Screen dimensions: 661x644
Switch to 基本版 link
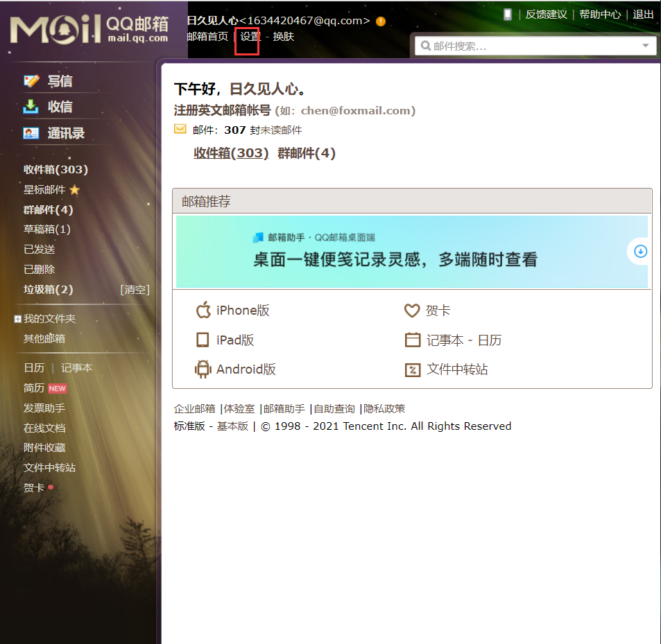point(232,426)
